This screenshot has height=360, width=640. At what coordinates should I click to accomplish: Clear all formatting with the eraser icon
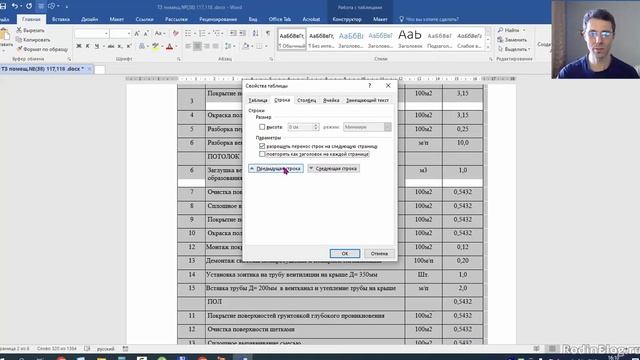[176, 33]
